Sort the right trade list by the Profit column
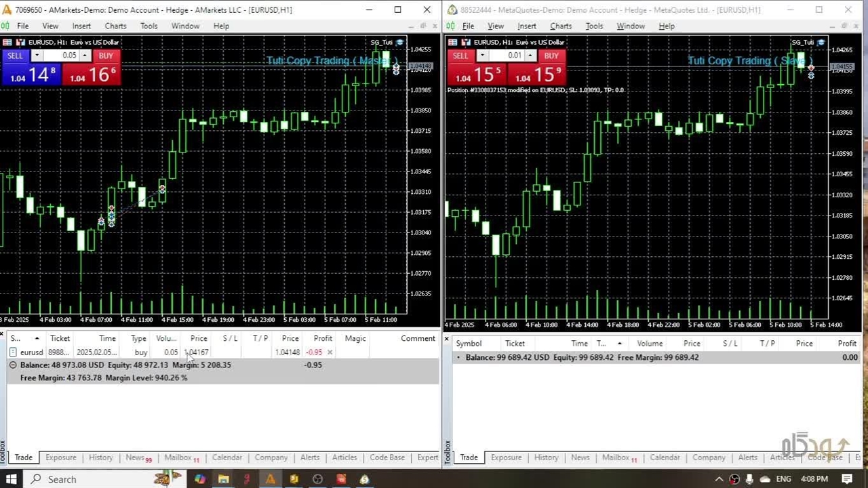Screen dimensions: 868x488 [x=846, y=344]
